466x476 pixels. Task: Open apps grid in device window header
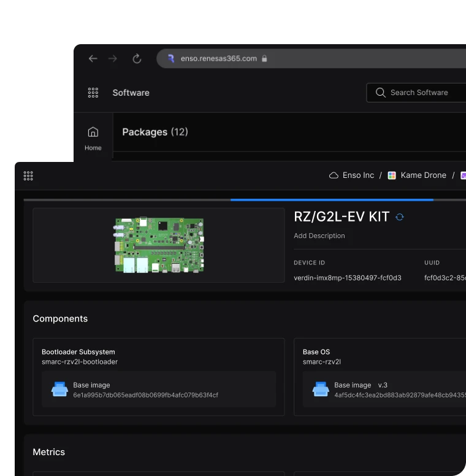click(28, 176)
